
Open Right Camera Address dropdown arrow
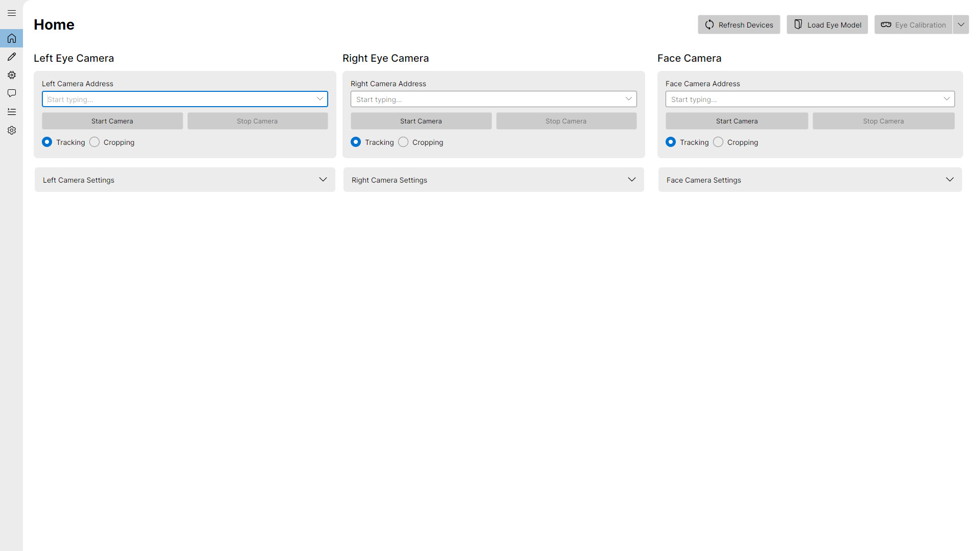point(629,99)
